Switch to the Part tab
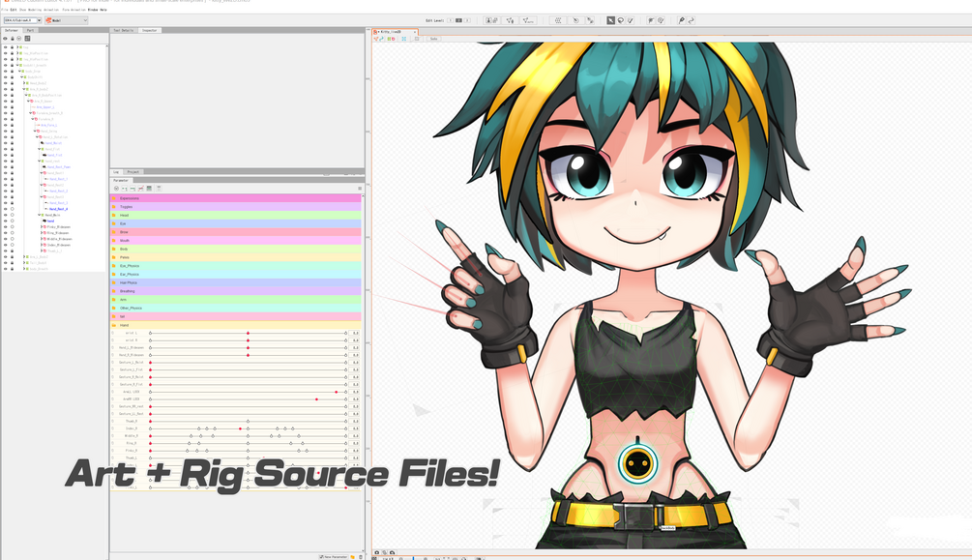972x560 pixels. point(30,30)
